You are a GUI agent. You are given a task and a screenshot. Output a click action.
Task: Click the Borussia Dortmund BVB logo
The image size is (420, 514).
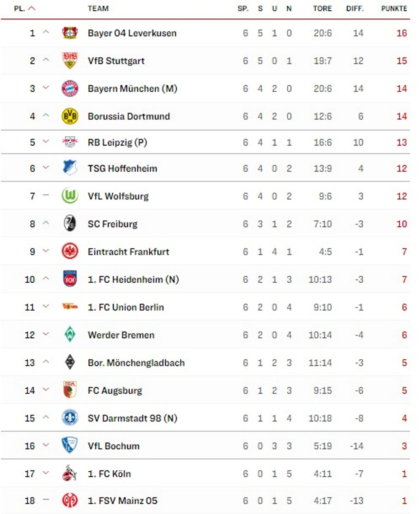point(70,116)
